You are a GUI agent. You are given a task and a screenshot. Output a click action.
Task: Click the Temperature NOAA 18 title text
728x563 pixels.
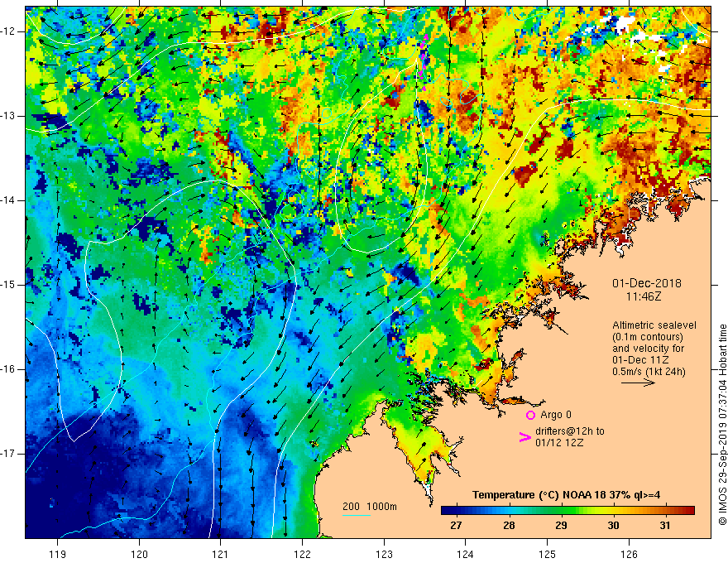(566, 495)
